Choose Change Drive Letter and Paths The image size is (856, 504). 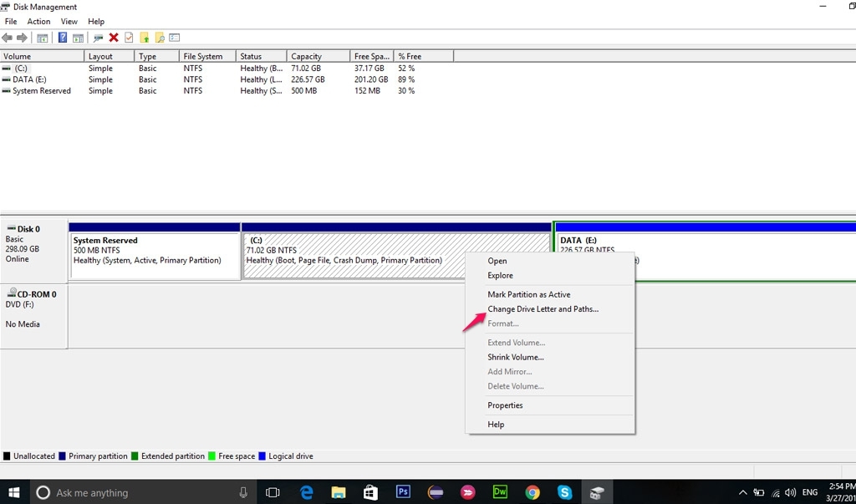tap(543, 309)
